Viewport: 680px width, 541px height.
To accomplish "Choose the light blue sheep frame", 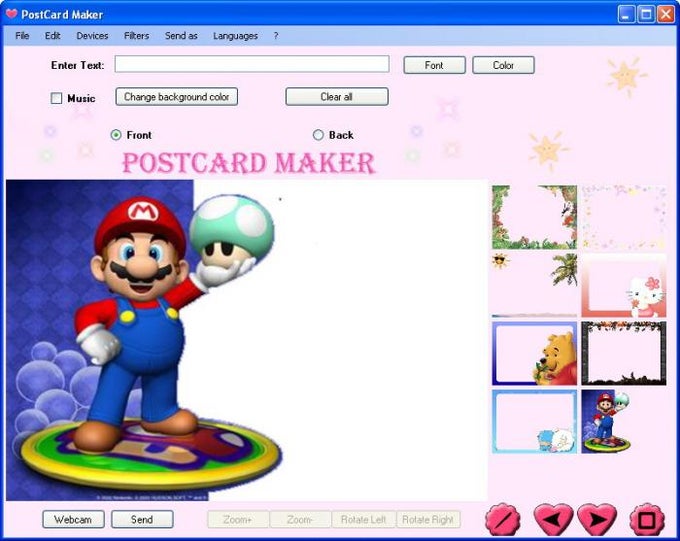I will (534, 421).
